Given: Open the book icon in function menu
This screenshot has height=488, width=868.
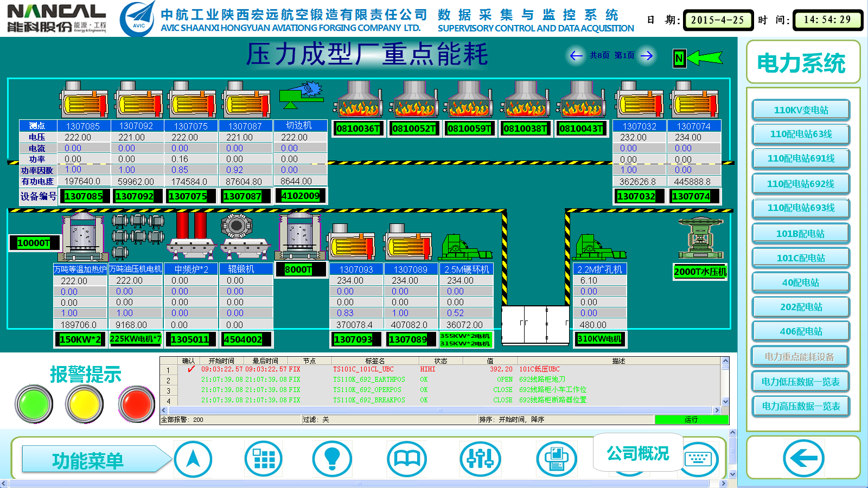Looking at the screenshot, I should point(406,459).
